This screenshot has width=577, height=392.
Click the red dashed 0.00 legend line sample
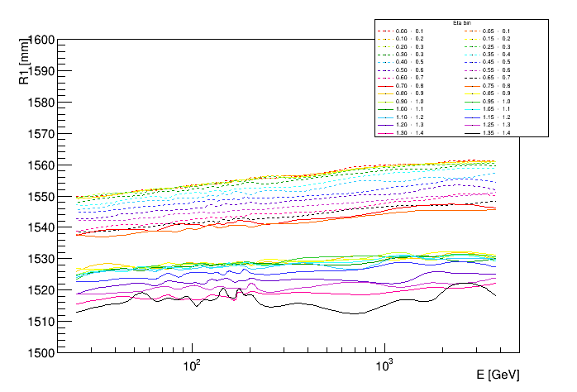click(x=384, y=31)
